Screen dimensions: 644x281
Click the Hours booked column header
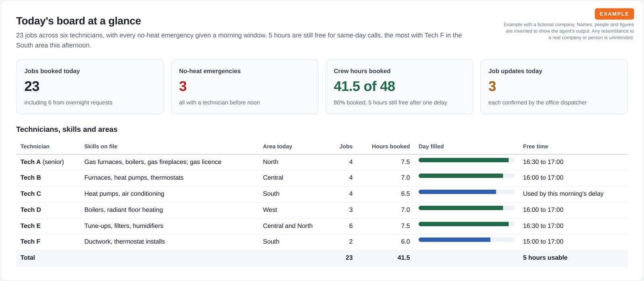pyautogui.click(x=391, y=147)
